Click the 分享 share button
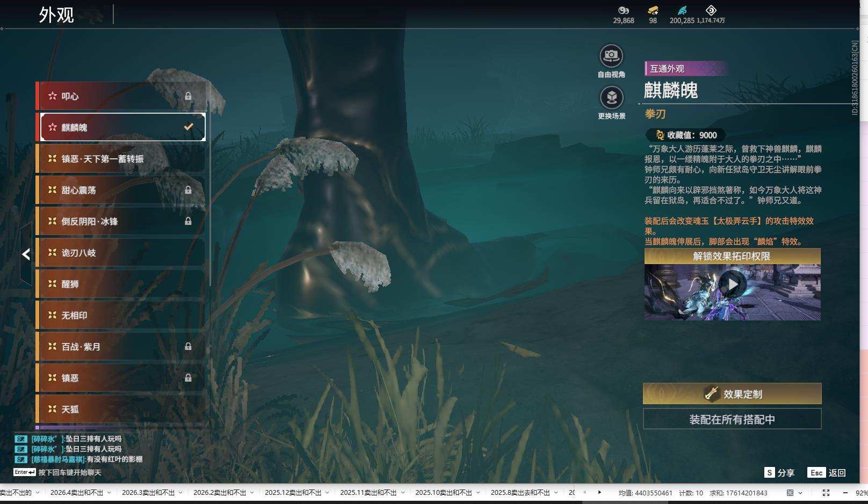Image resolution: width=868 pixels, height=504 pixels. 786,473
